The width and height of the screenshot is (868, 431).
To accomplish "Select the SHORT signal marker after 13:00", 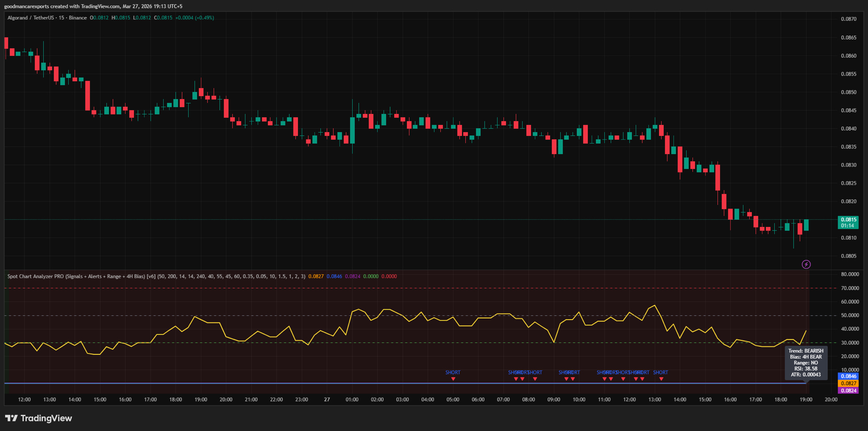I will point(661,373).
